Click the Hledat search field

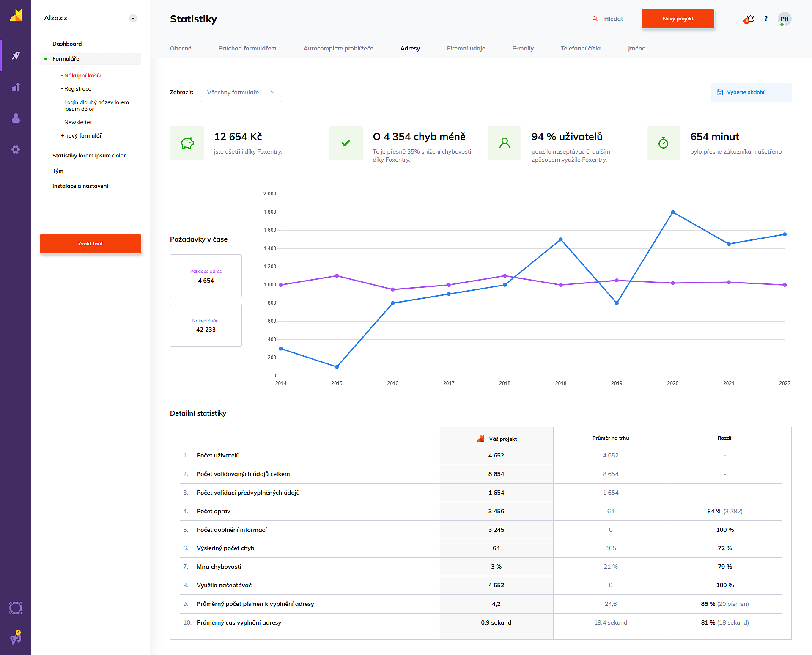[613, 19]
